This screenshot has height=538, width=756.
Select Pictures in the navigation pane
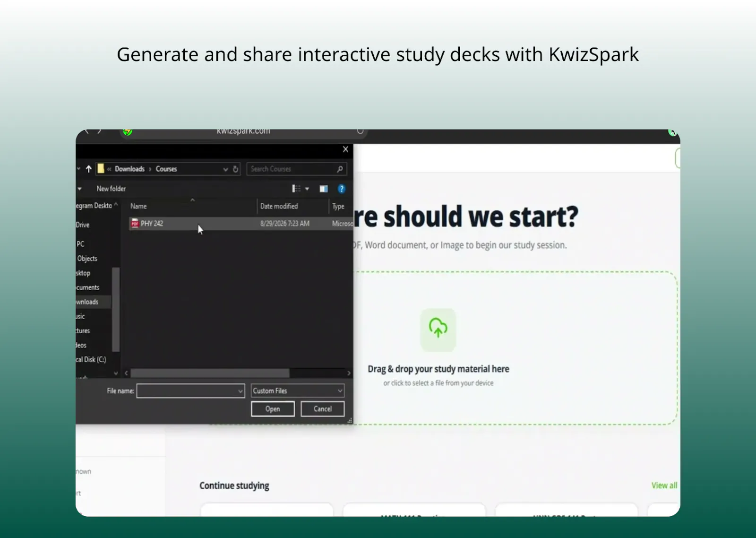pos(83,330)
